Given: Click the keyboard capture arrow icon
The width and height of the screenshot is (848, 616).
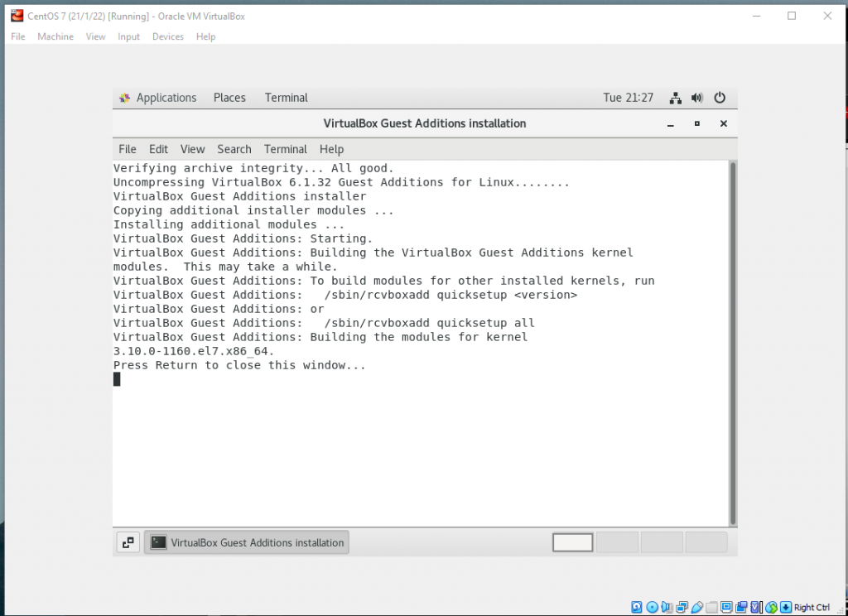Looking at the screenshot, I should [786, 607].
